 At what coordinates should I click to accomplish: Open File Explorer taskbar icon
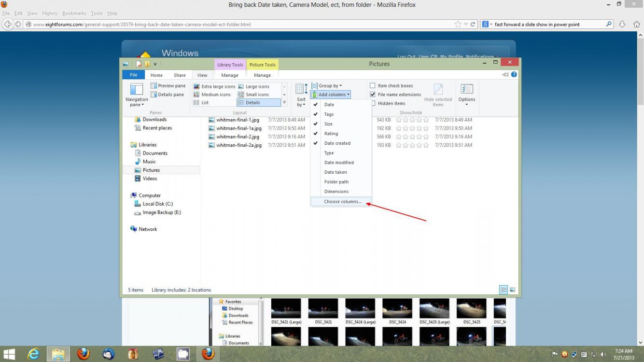pyautogui.click(x=58, y=354)
